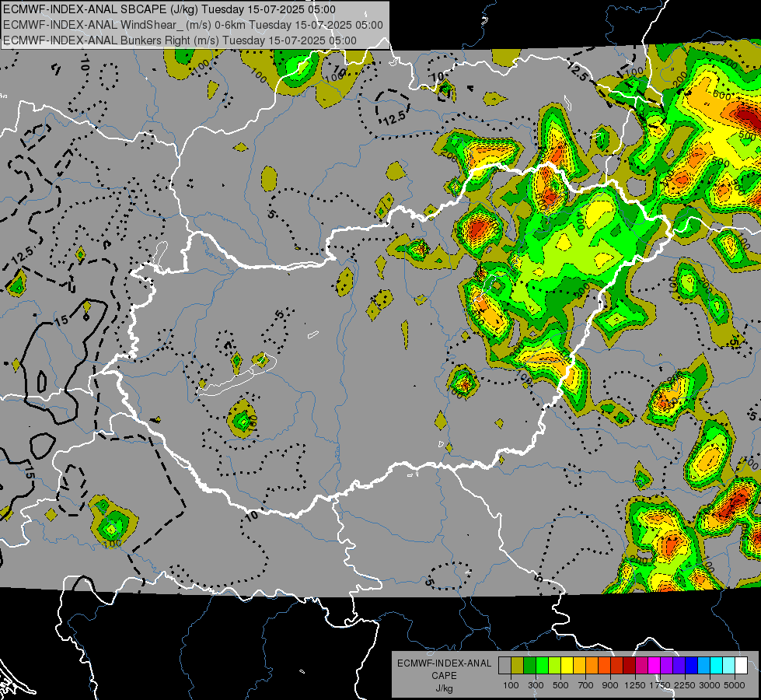Click the legend value 1750
Viewport: 761px width, 700px height.
tap(660, 685)
